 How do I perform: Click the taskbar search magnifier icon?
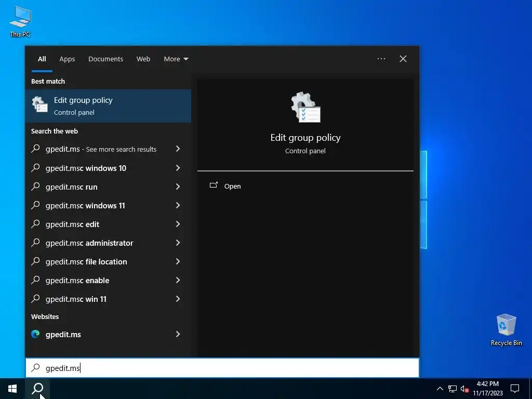tap(37, 389)
